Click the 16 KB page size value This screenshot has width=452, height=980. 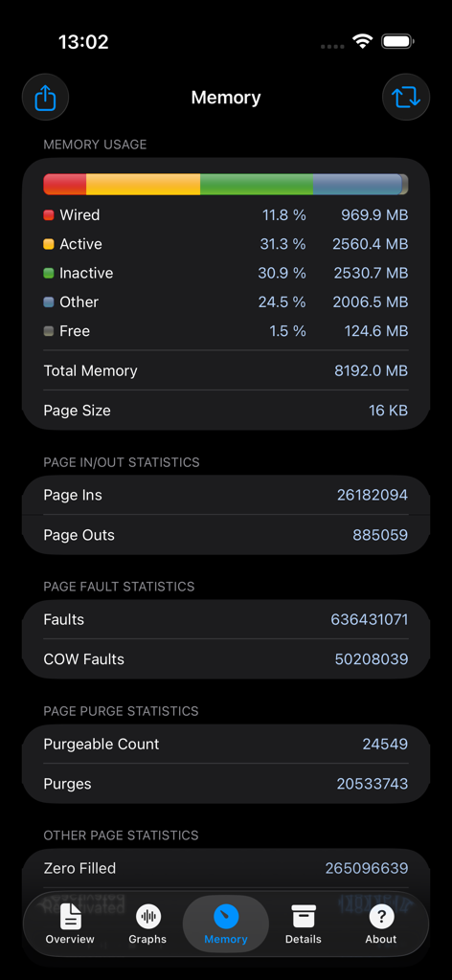(x=388, y=411)
